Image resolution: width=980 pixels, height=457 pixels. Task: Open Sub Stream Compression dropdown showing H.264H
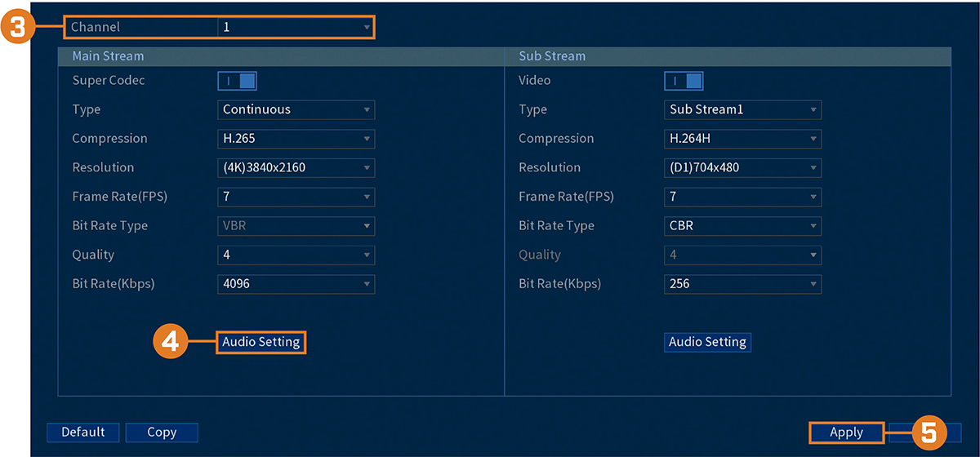[x=743, y=139]
